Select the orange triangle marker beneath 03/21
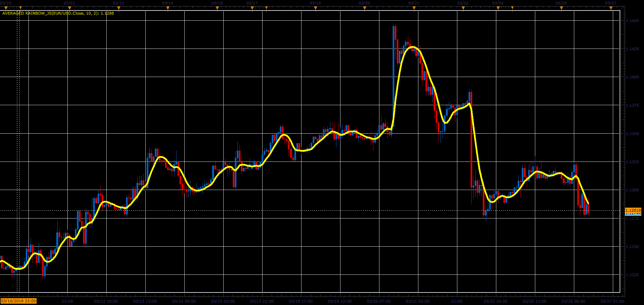Viewport: 644px width, 305px height. (414, 8)
